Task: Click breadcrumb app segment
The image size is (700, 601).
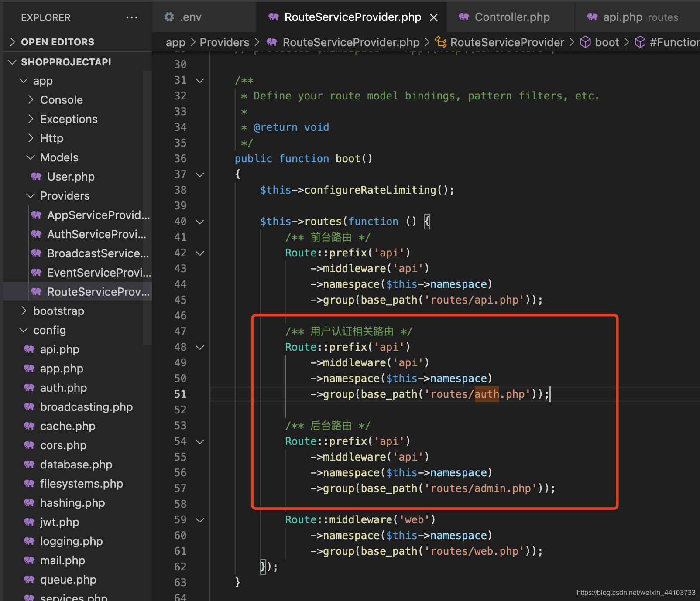Action: click(175, 42)
